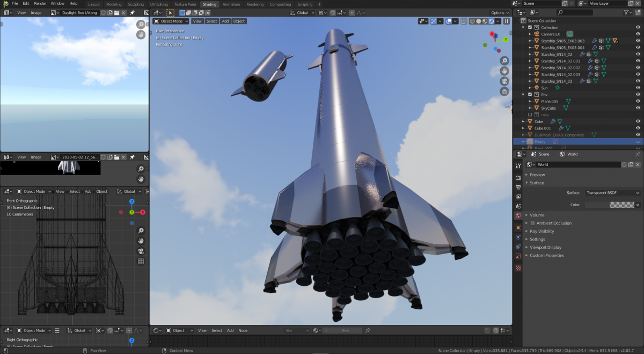The image size is (644, 354).
Task: Expand the Volume panel
Action: pos(537,215)
